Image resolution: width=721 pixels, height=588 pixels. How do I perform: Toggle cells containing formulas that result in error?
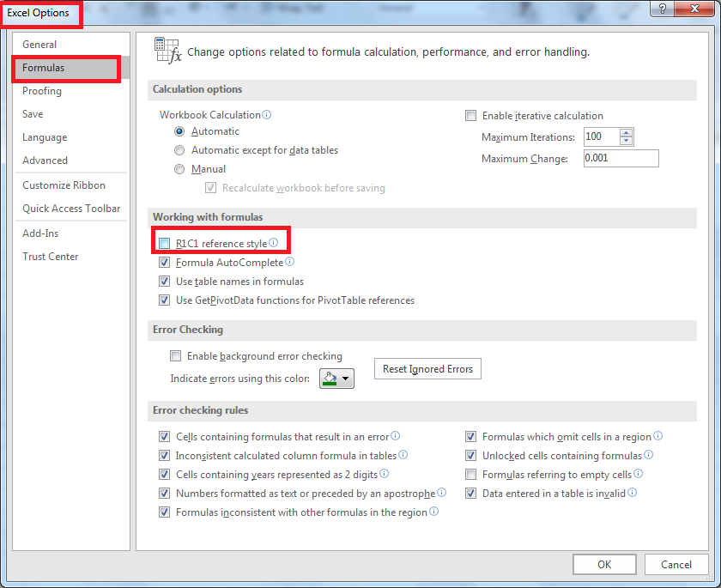pyautogui.click(x=164, y=436)
